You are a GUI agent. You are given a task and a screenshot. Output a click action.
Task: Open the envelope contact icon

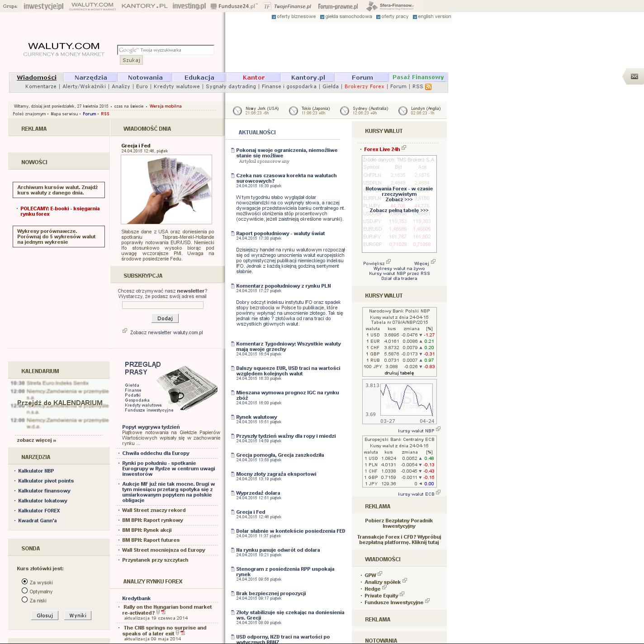(634, 76)
